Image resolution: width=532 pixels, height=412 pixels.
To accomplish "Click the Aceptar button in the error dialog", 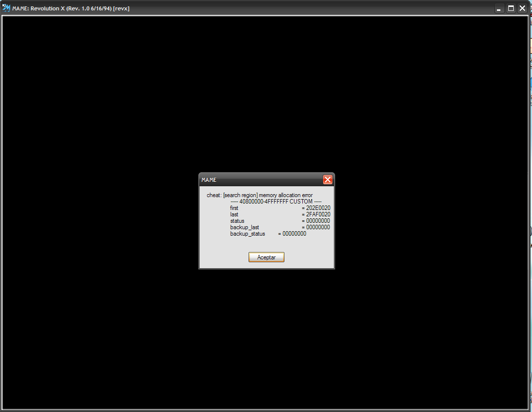I will [x=266, y=257].
